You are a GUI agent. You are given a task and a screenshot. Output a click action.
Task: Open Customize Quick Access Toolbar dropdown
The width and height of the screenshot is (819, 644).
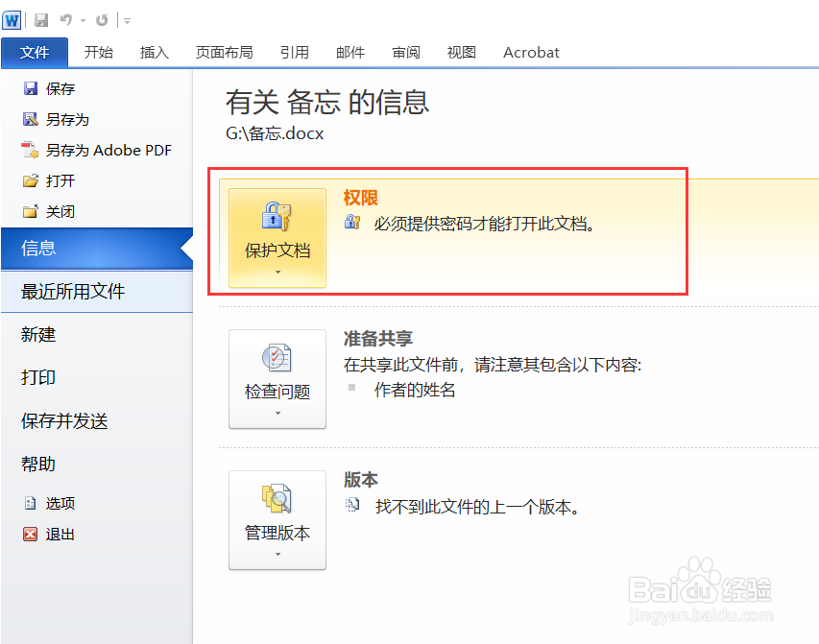[x=127, y=21]
